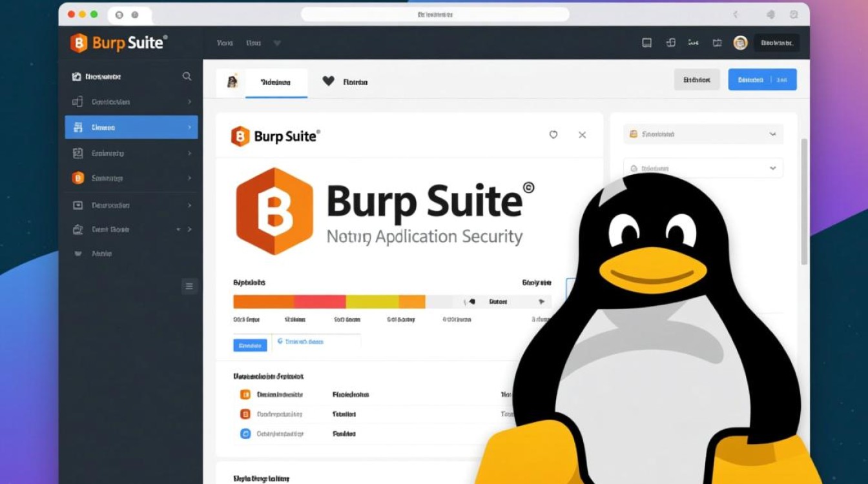Viewport: 868px width, 484px height.
Task: Open the user avatar icon at top right
Action: [x=740, y=43]
